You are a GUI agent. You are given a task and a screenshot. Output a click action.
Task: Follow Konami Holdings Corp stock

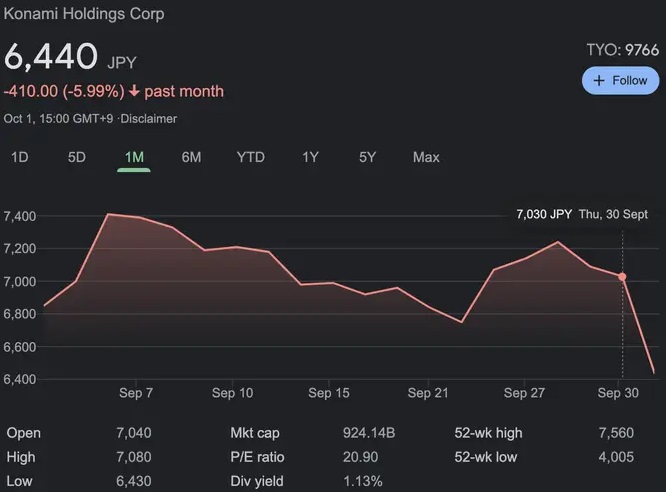(x=620, y=81)
